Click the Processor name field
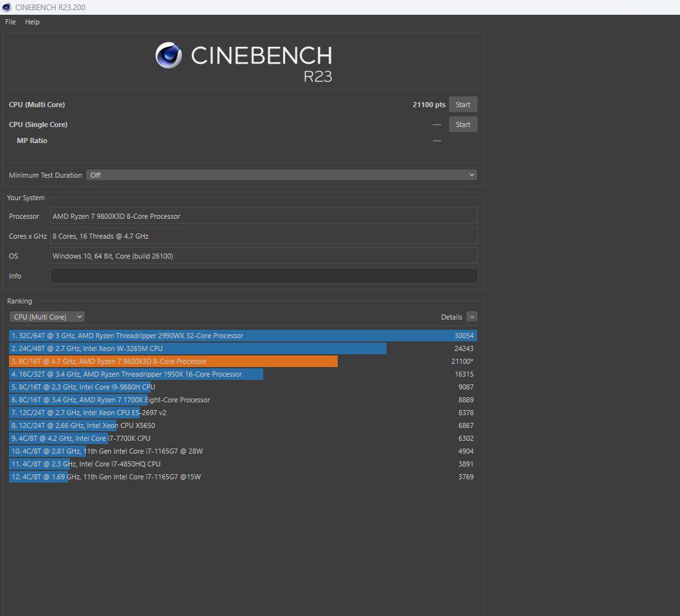 263,216
